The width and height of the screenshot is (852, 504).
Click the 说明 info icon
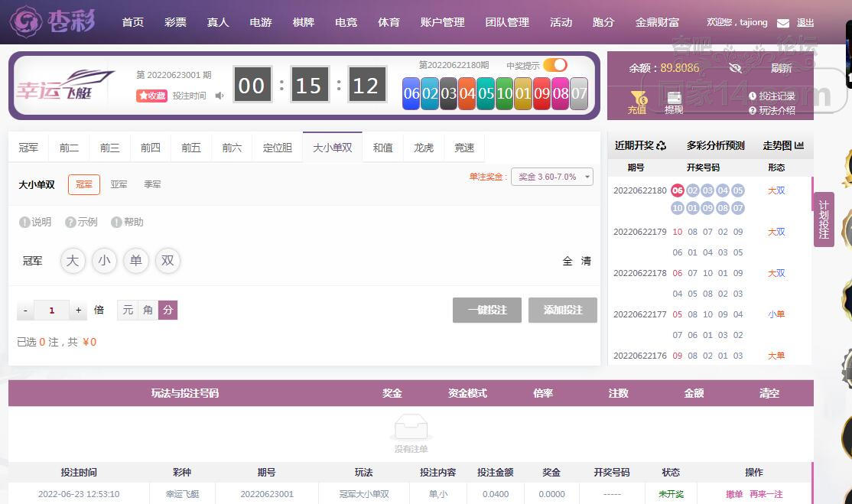[x=24, y=222]
